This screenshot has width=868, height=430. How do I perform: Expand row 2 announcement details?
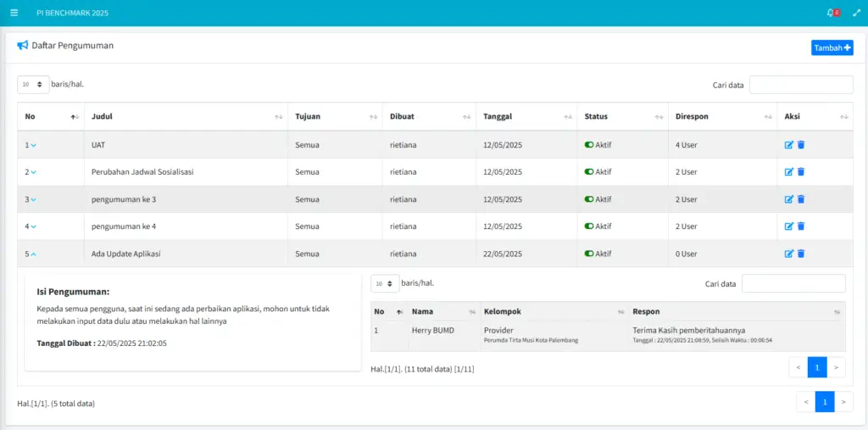(x=33, y=173)
